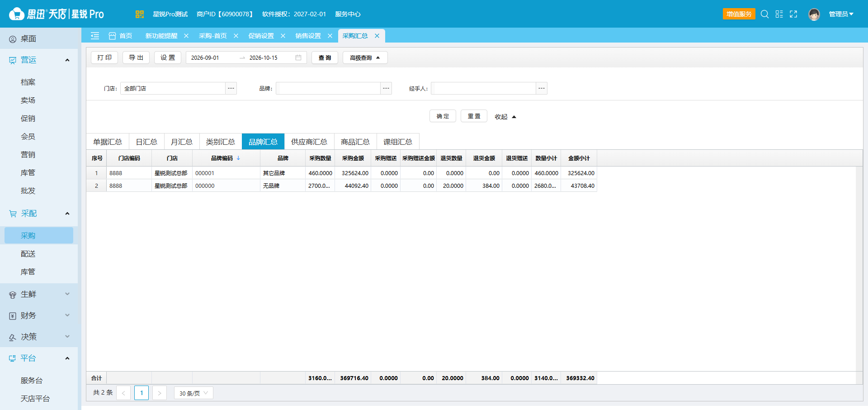Open the apps grid icon near user avatar
Screen dimensions: 868x410
(779, 14)
